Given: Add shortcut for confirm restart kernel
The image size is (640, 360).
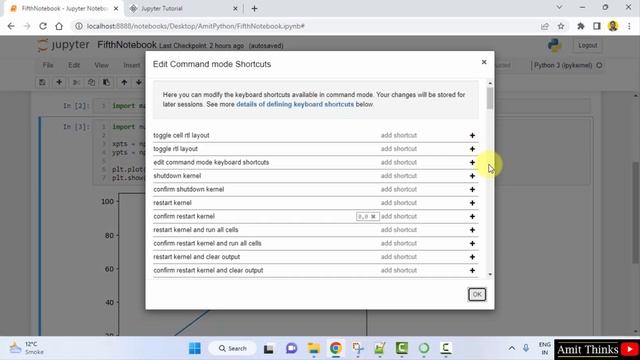Looking at the screenshot, I should pos(472,216).
